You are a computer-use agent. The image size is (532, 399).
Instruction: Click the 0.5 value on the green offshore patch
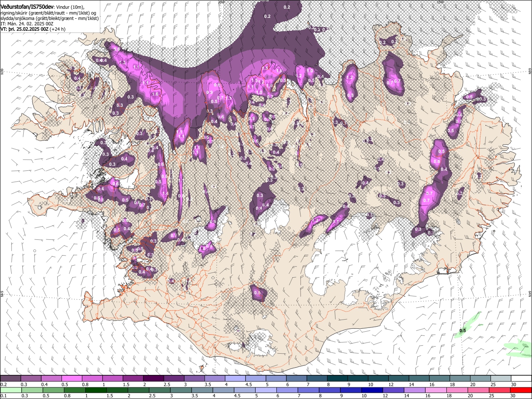pos(463,330)
